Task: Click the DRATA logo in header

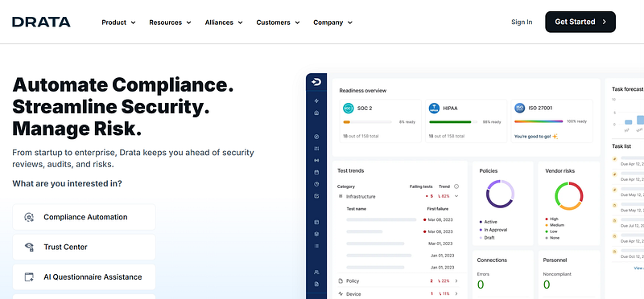Action: tap(41, 23)
